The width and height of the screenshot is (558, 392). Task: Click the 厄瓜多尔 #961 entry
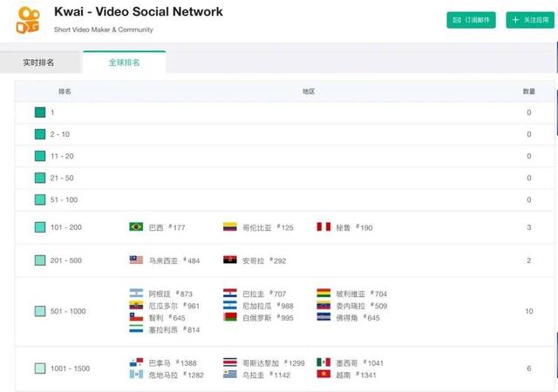(174, 306)
